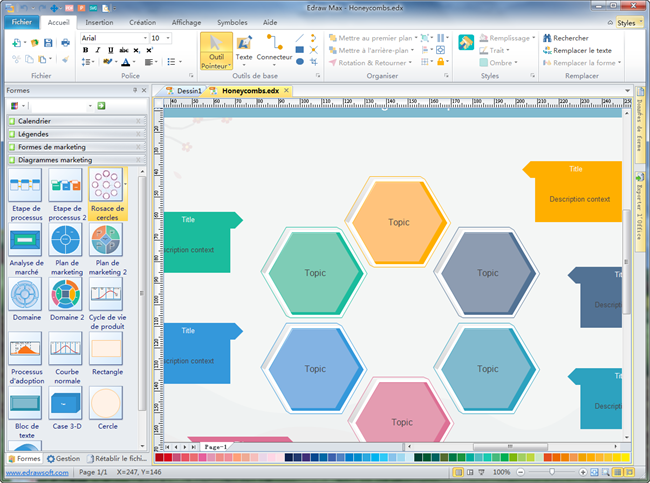Select the ellipse drawing tool

click(x=300, y=62)
